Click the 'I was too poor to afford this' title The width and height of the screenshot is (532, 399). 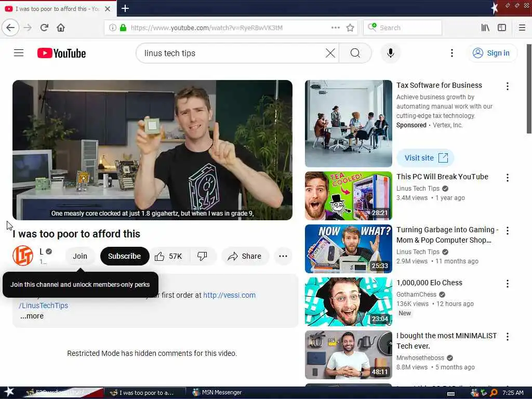76,234
